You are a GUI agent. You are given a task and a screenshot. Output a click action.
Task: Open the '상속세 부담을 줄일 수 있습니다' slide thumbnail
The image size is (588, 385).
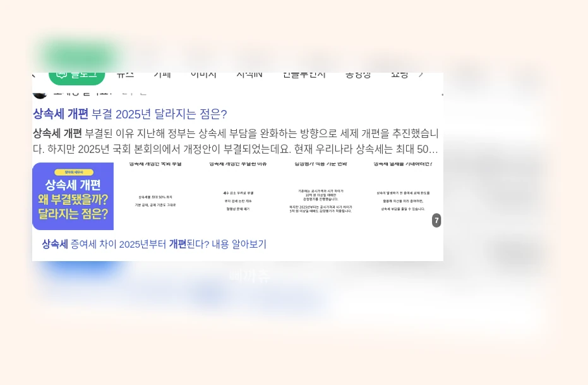click(403, 196)
